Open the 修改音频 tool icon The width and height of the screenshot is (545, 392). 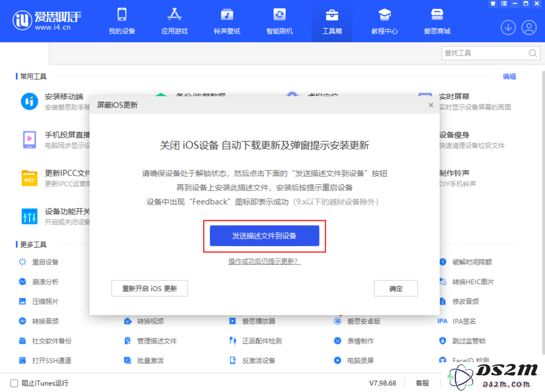[443, 301]
